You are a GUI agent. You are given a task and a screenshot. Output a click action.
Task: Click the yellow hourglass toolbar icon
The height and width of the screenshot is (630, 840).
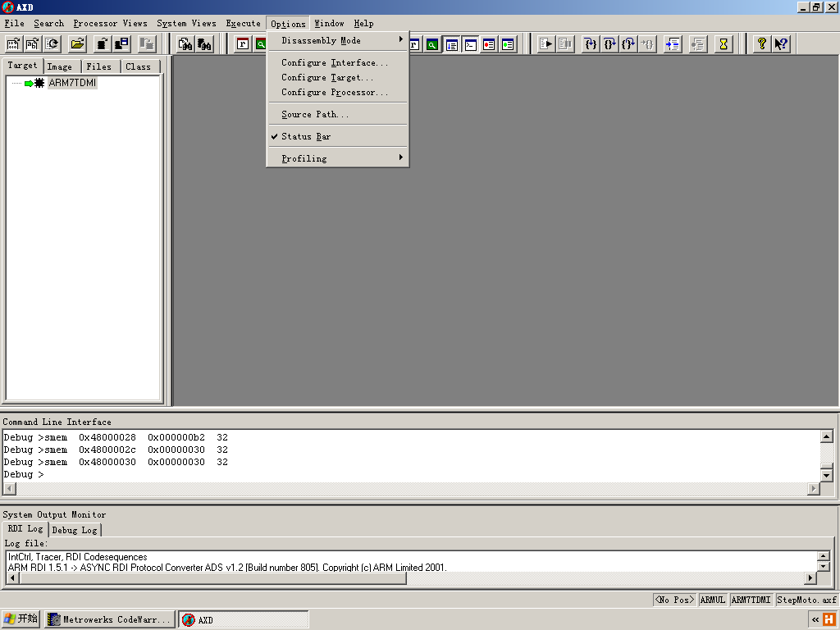[x=724, y=44]
